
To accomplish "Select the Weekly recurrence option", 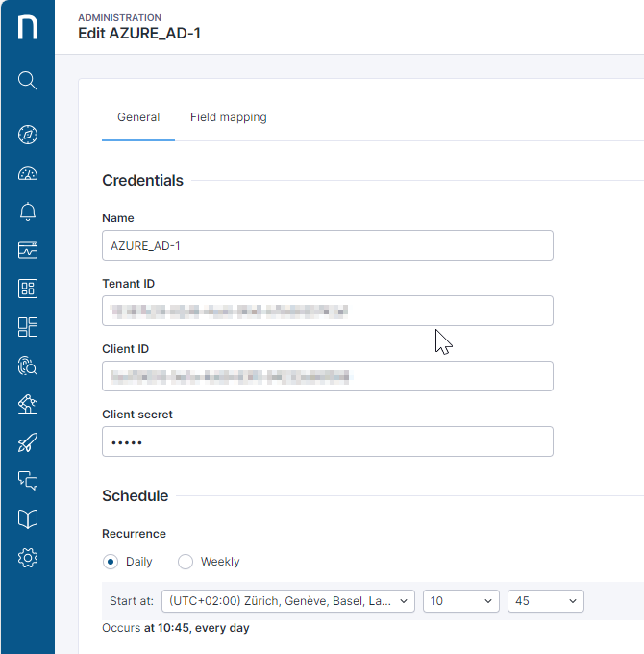I will (x=186, y=562).
